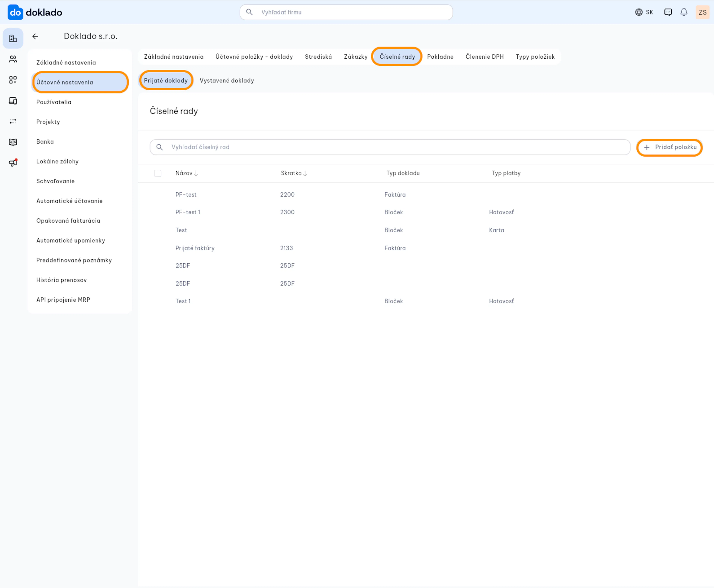Viewport: 714px width, 588px height.
Task: Click Pridať položku button
Action: [670, 147]
